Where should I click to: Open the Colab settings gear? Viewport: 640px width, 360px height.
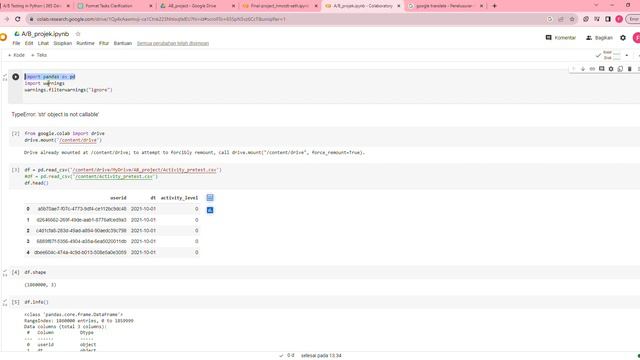pos(623,38)
